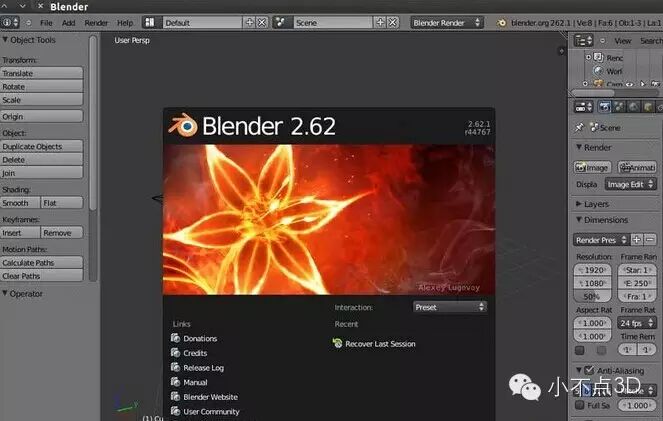The image size is (663, 421).
Task: Set shading to Smooth
Action: 20,203
